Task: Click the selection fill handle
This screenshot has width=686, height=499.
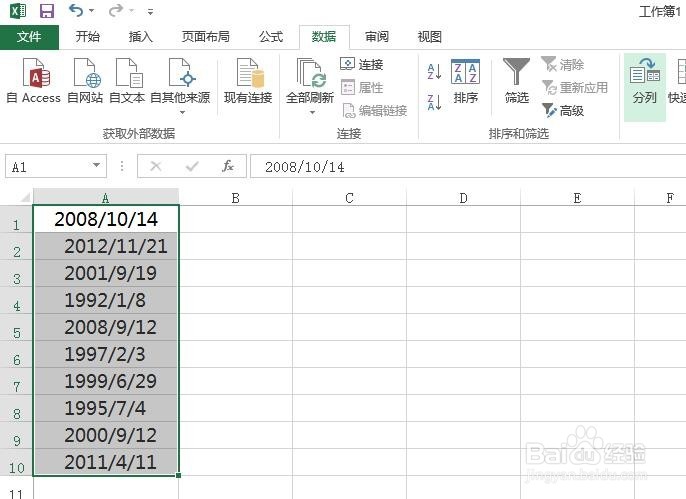Action: [x=178, y=475]
